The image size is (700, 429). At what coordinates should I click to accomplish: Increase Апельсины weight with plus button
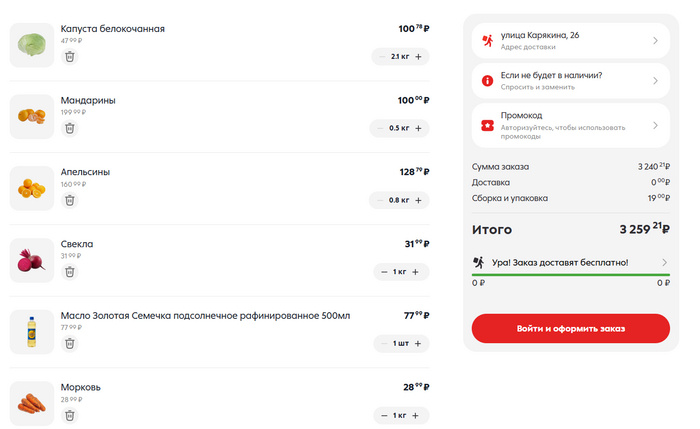(x=419, y=200)
